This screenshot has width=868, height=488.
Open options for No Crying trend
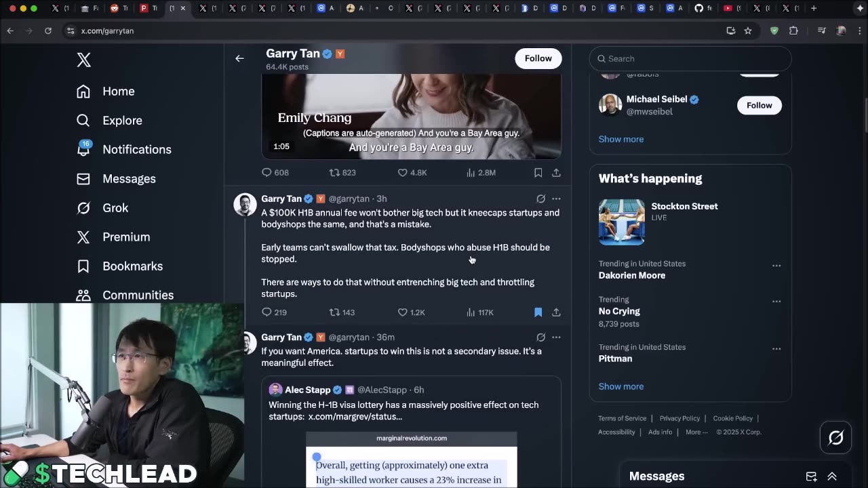click(x=776, y=302)
